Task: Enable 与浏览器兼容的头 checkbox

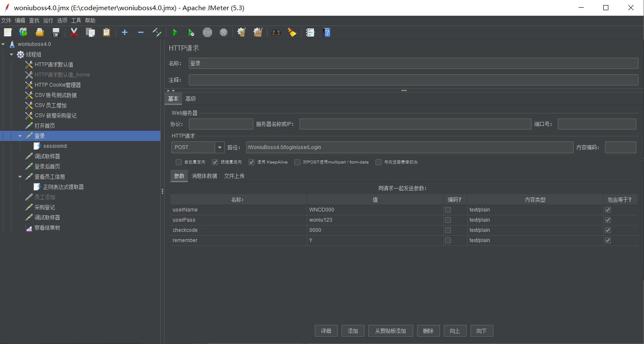Action: pyautogui.click(x=378, y=162)
